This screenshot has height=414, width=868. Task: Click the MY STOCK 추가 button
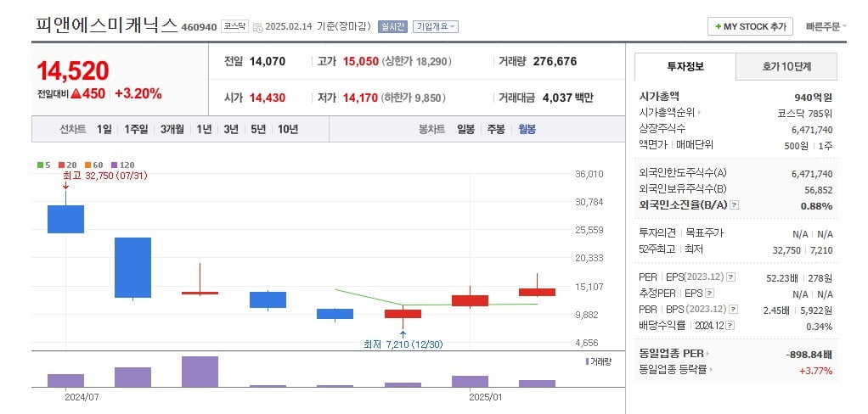[750, 26]
